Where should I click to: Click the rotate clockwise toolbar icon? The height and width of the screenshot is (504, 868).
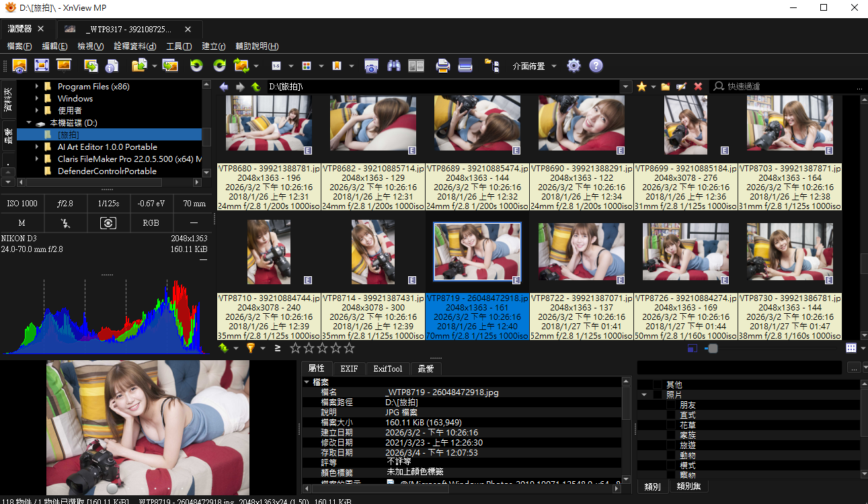219,66
